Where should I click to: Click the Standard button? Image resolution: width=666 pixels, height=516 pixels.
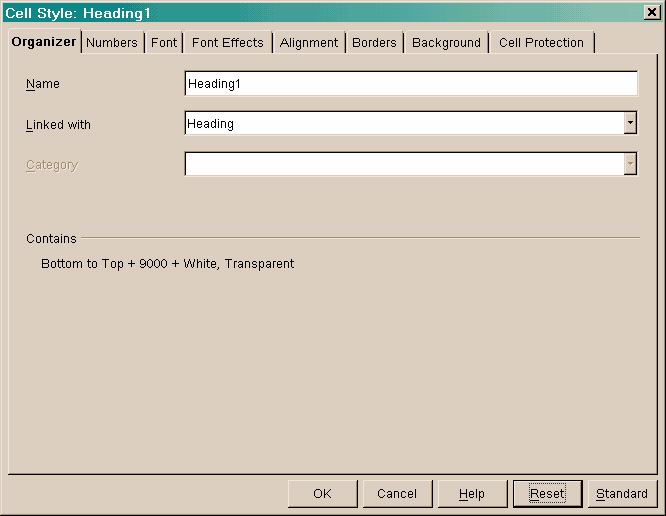coord(622,494)
